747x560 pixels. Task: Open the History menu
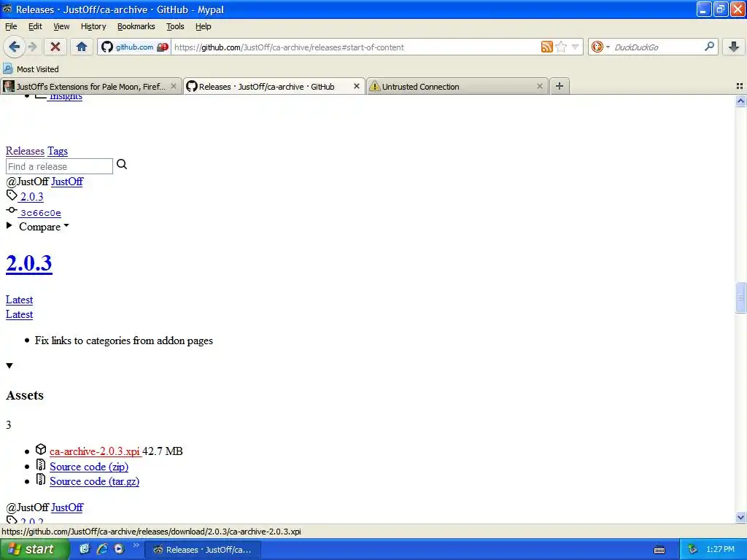(x=93, y=26)
